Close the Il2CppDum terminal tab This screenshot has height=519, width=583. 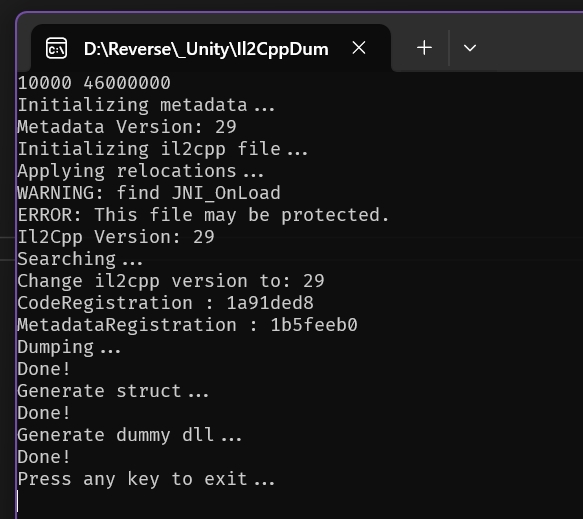click(359, 48)
